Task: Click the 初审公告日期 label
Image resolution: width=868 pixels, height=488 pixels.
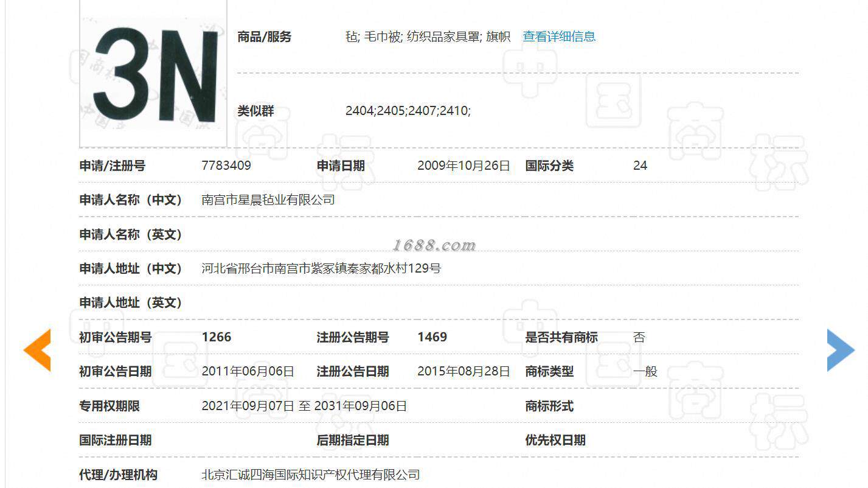Action: coord(116,371)
